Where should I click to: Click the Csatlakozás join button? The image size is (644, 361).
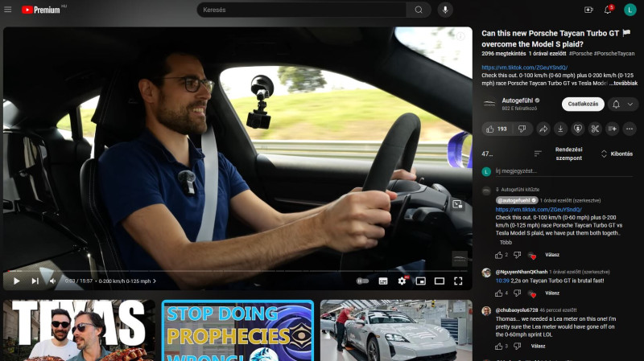tap(583, 105)
